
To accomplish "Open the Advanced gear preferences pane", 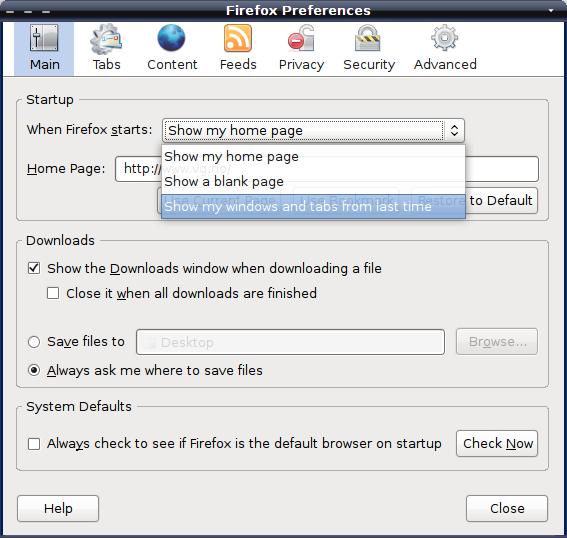I will click(x=445, y=48).
